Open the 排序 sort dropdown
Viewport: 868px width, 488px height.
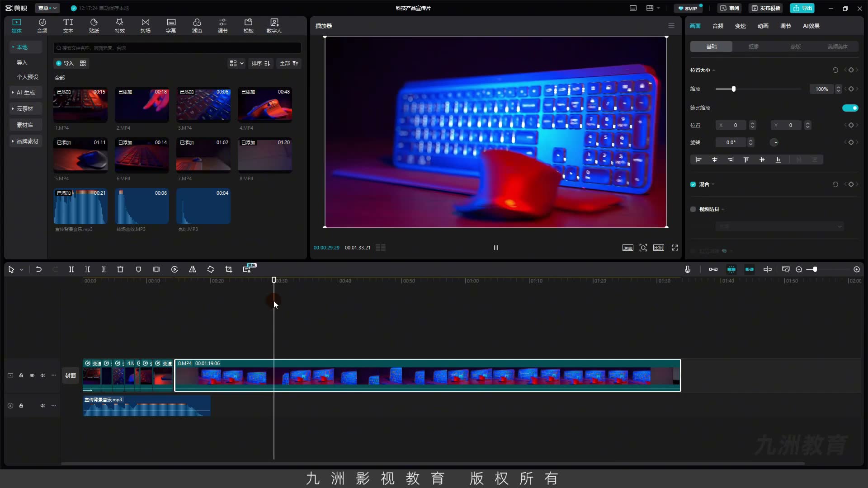tap(261, 63)
